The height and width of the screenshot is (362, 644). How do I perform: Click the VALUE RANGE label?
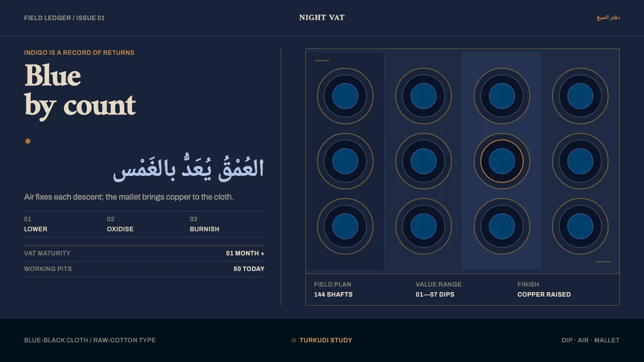tap(438, 285)
